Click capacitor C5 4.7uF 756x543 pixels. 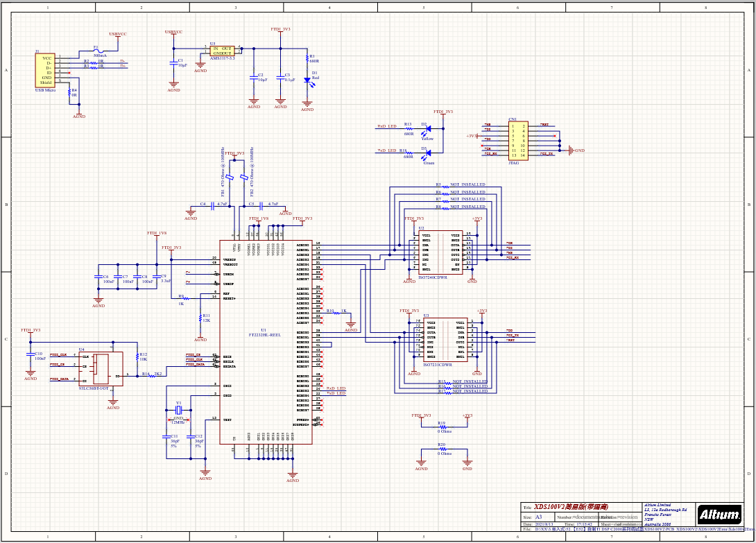coord(261,207)
